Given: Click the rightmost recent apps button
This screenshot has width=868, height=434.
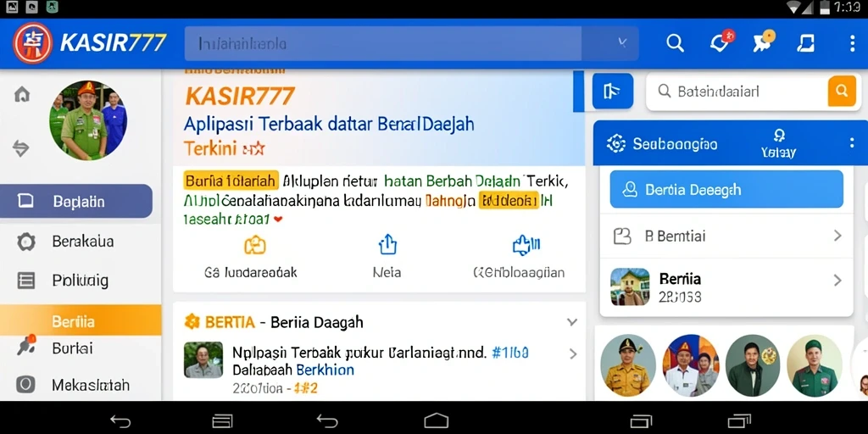Looking at the screenshot, I should pos(739,421).
